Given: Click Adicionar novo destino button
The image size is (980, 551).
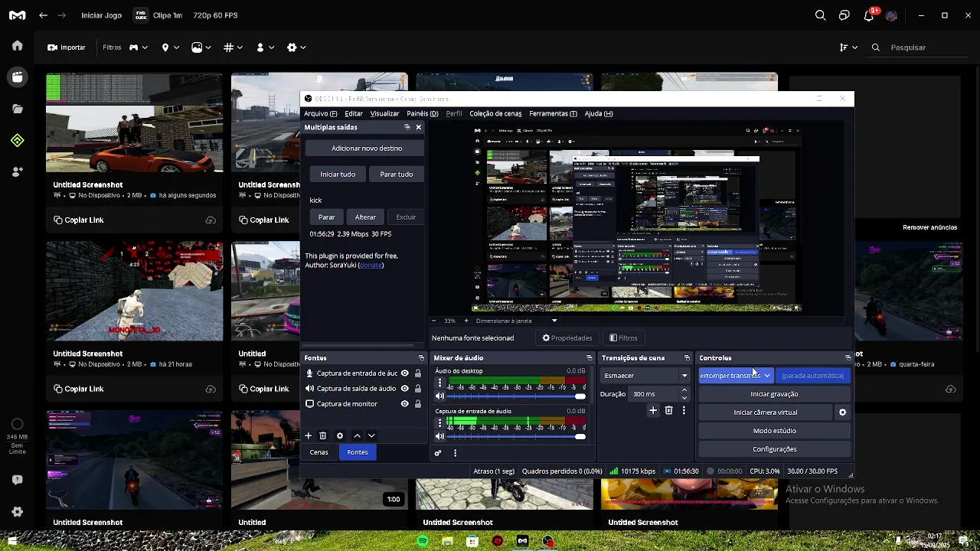Looking at the screenshot, I should coord(367,148).
